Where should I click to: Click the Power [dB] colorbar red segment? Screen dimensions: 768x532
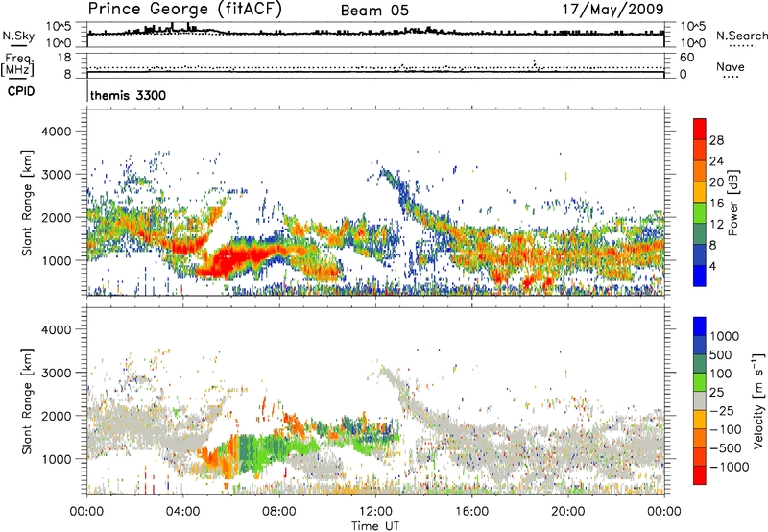click(x=700, y=129)
